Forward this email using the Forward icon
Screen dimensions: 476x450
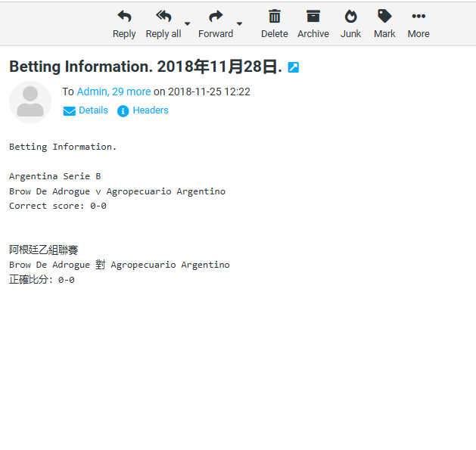coord(216,17)
